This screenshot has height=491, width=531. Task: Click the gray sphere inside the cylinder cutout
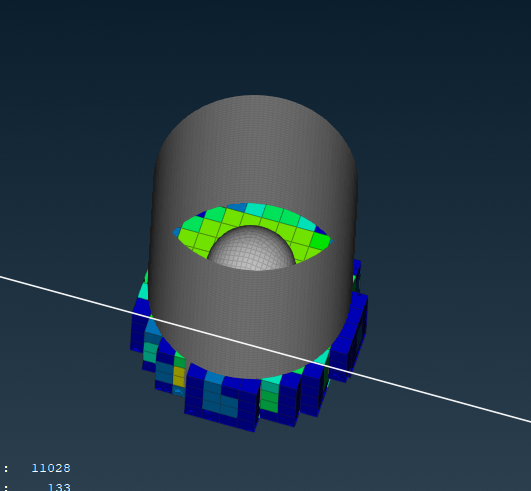[x=251, y=249]
